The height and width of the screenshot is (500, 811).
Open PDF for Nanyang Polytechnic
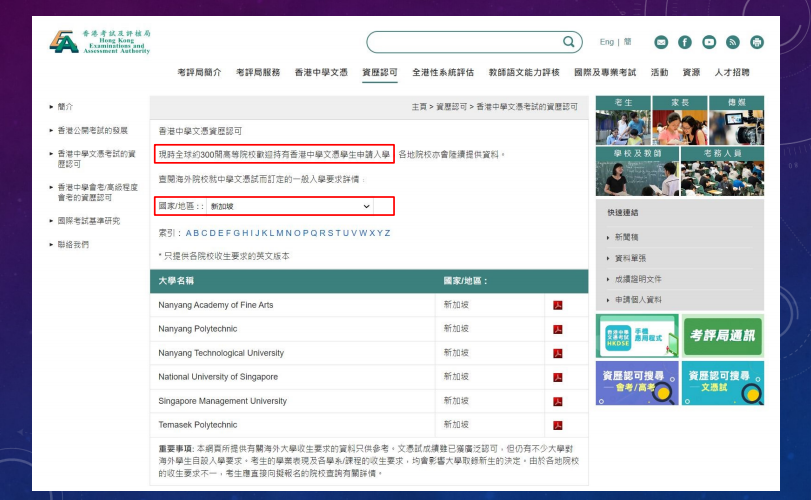point(558,329)
